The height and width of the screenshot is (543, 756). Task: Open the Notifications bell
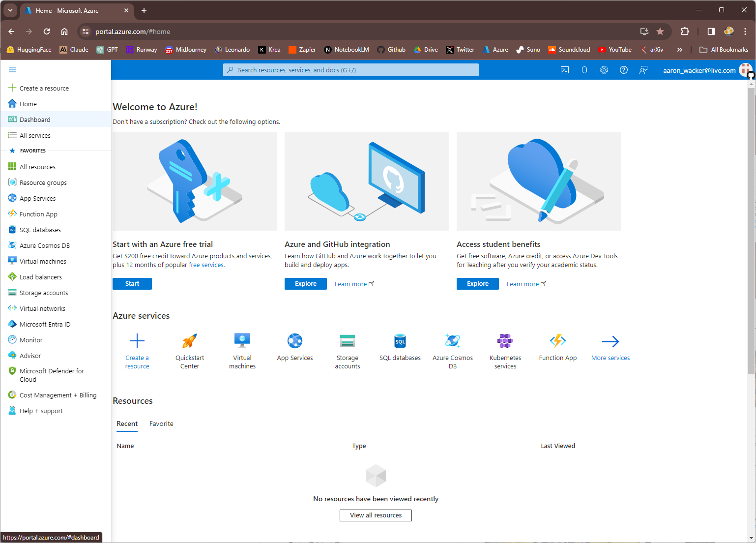[x=584, y=70]
